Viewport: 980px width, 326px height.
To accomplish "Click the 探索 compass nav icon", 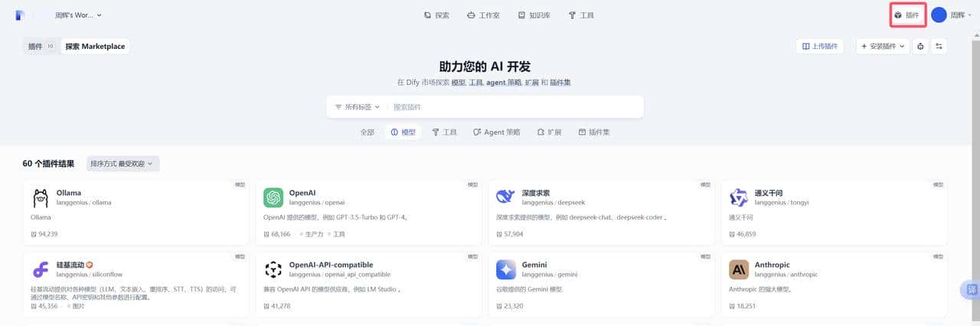I will [x=428, y=15].
